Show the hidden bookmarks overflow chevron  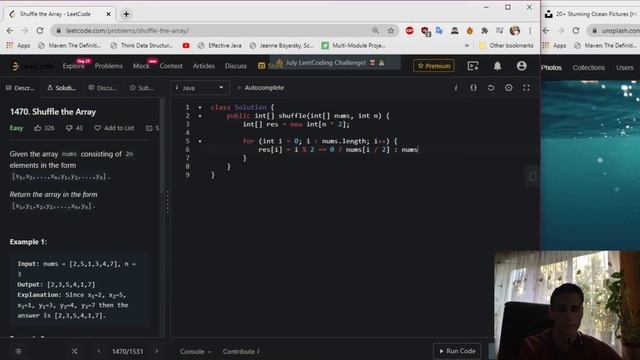pos(467,45)
